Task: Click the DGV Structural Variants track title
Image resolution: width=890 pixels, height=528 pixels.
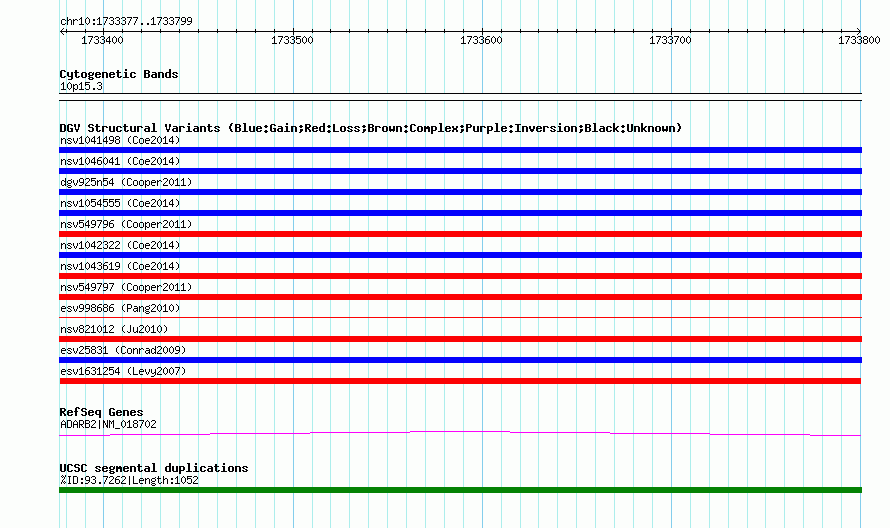Action: click(371, 128)
